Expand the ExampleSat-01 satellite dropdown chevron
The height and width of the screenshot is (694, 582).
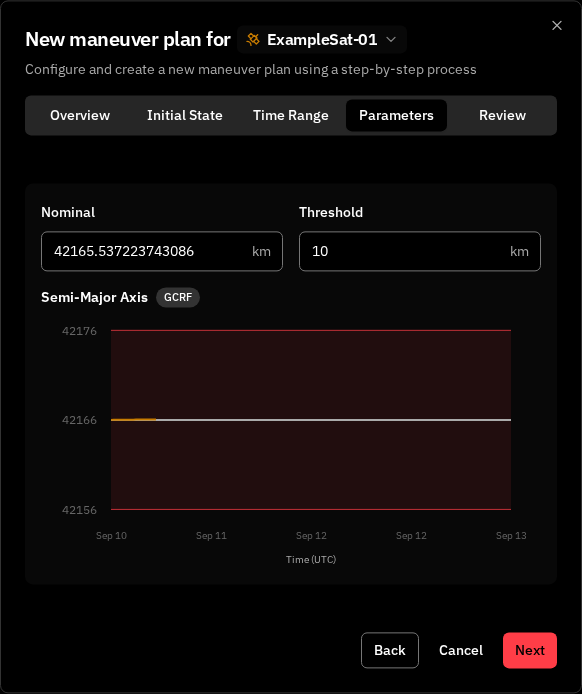point(391,40)
